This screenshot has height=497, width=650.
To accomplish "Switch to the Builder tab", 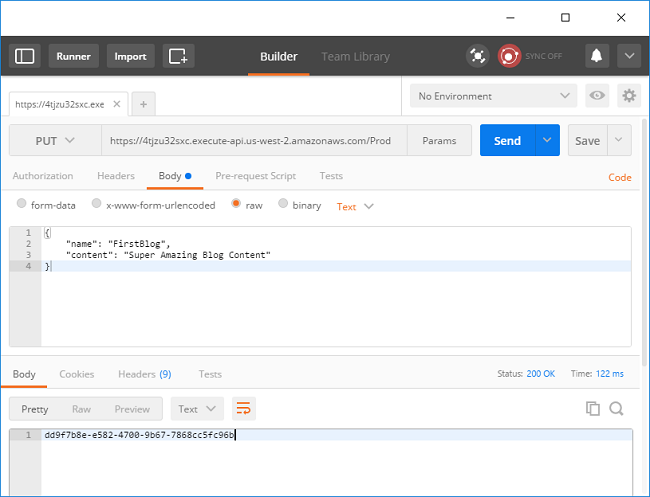I will click(279, 56).
